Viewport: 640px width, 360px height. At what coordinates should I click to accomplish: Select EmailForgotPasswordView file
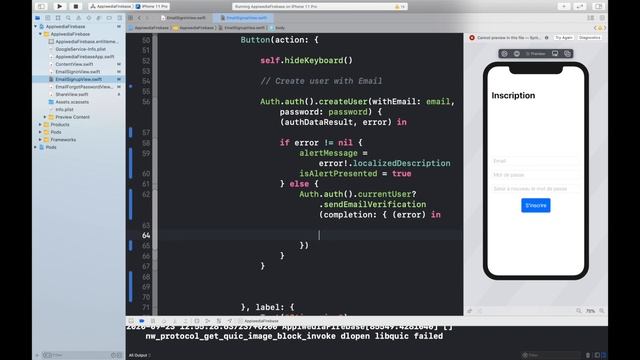click(x=84, y=87)
